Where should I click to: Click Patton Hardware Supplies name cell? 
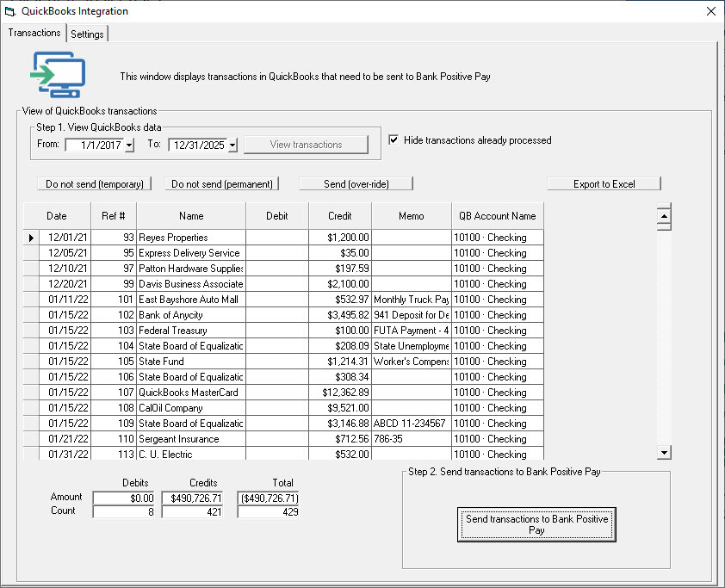click(191, 269)
